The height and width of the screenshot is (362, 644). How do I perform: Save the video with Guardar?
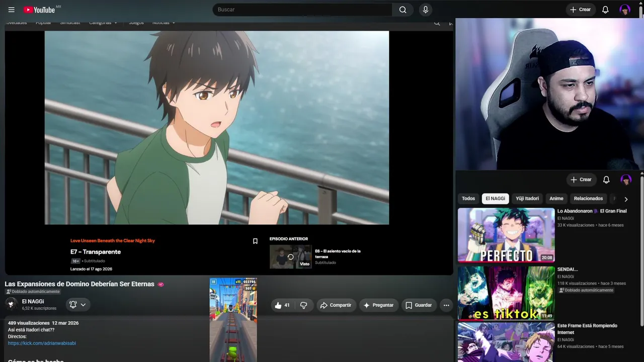pos(419,305)
